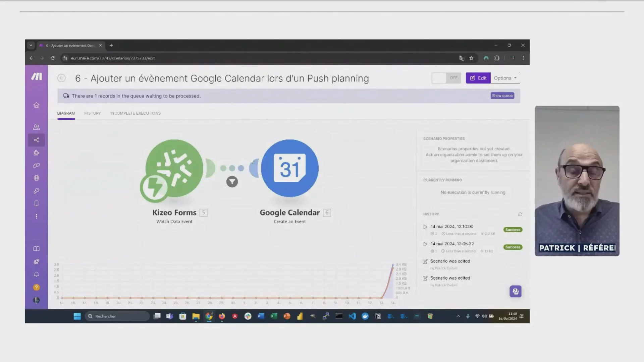Open Connections link icon in sidebar

click(x=36, y=166)
